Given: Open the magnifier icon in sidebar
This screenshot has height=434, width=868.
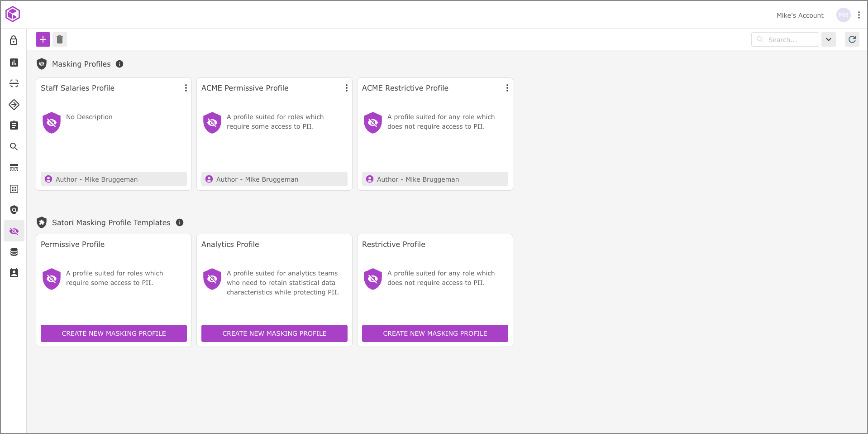Looking at the screenshot, I should pos(14,147).
